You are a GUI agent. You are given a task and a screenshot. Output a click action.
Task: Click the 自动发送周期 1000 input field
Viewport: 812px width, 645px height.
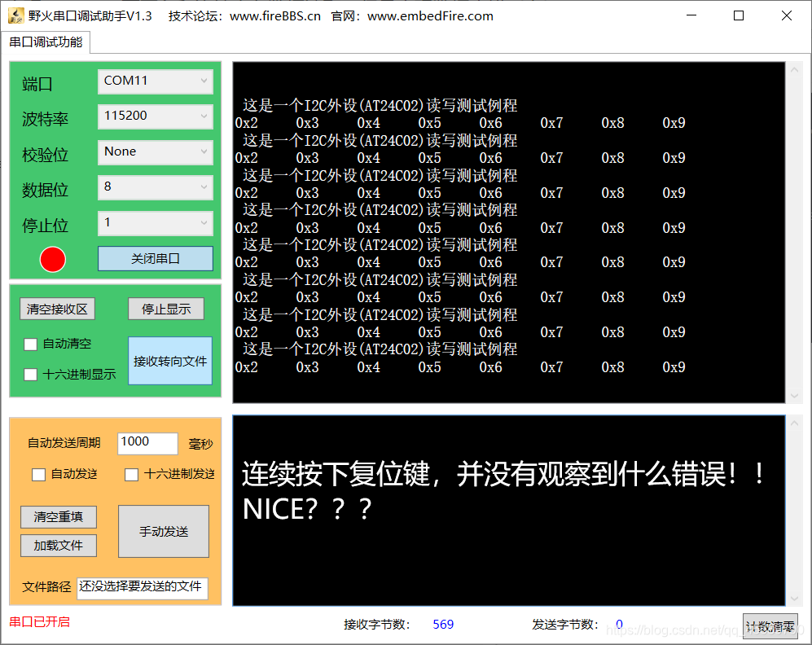(147, 443)
